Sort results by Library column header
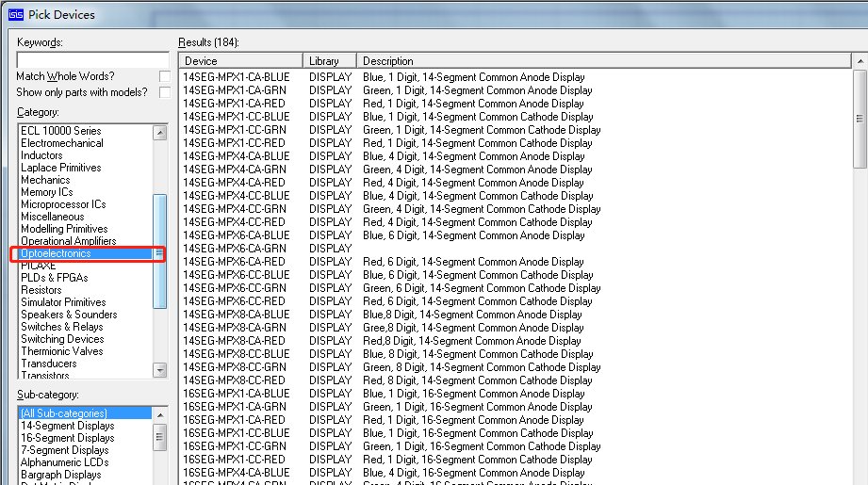Viewport: 868px width, 485px height. click(330, 61)
